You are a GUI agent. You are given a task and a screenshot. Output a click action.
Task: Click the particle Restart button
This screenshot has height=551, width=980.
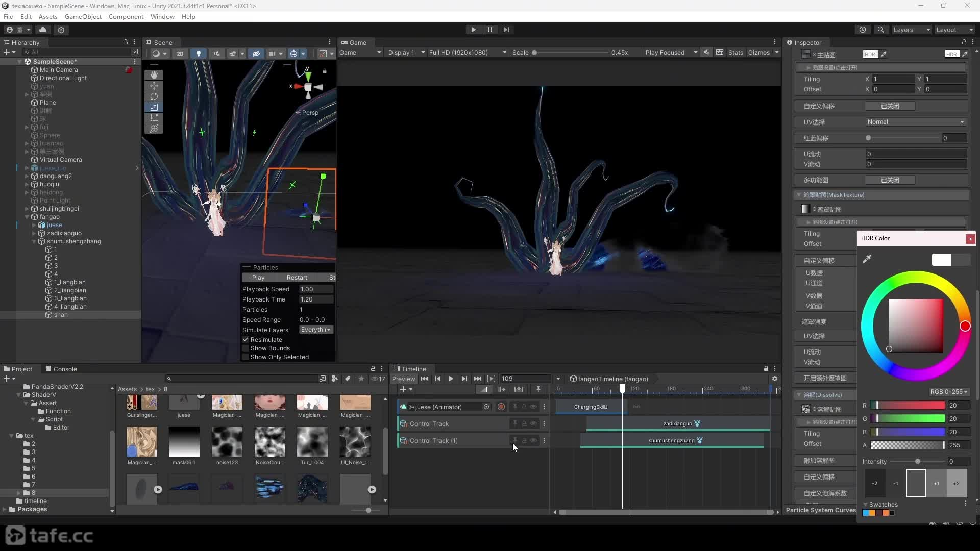tap(297, 278)
